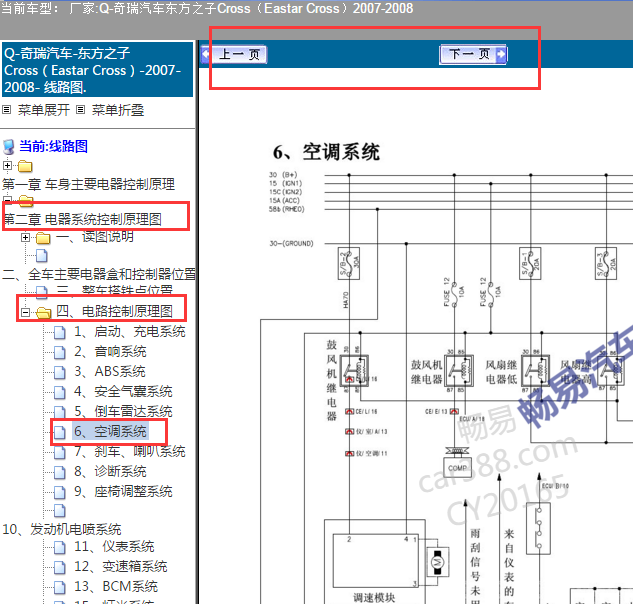
Task: Open 4、安全气囊系统 diagram
Action: 123,391
